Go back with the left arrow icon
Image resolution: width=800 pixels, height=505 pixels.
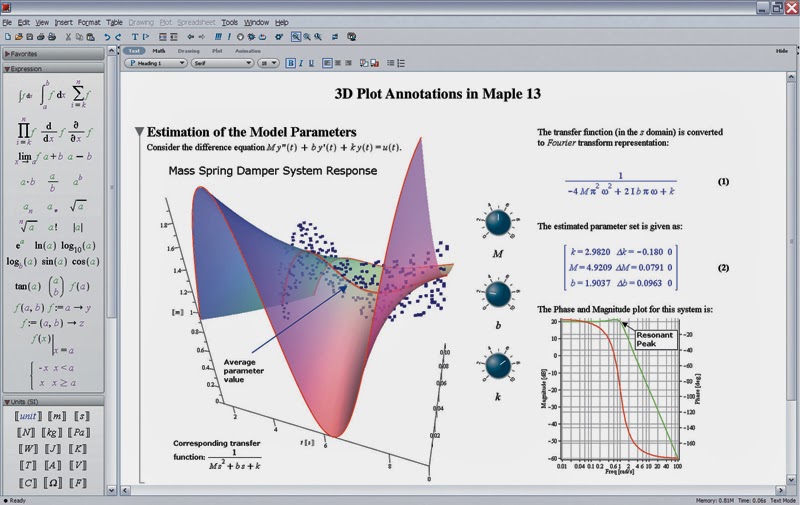pyautogui.click(x=190, y=37)
